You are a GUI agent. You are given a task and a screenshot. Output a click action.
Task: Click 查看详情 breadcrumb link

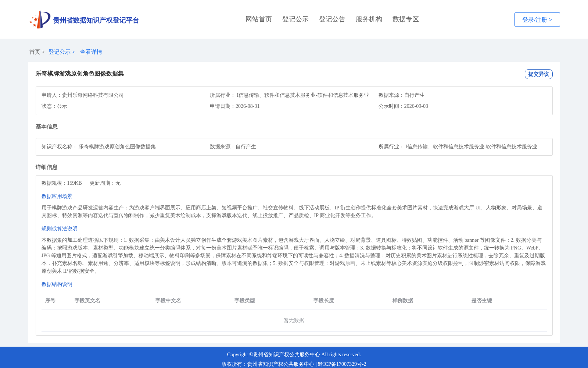(x=91, y=52)
